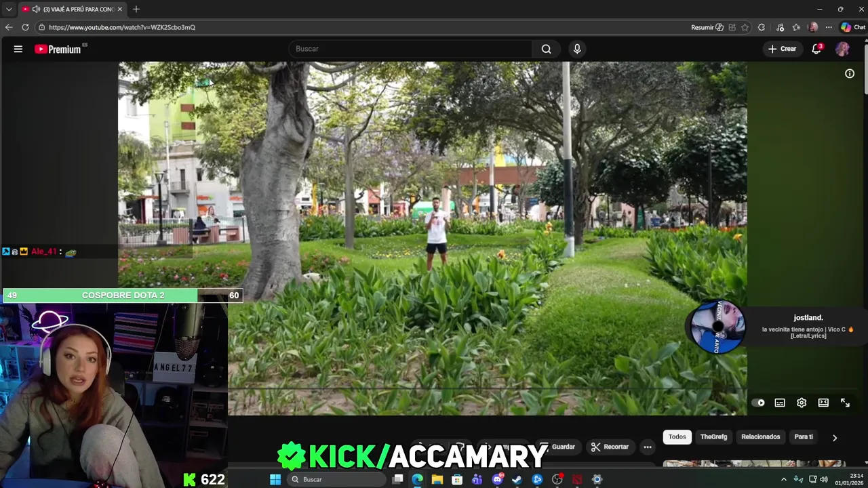The width and height of the screenshot is (868, 488).
Task: Mute the tab via its speaker icon
Action: tap(35, 9)
